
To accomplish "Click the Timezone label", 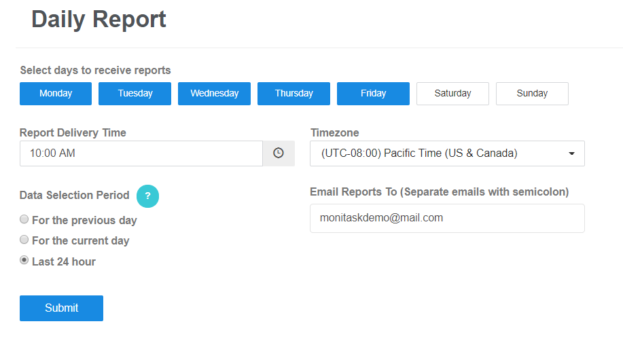I will click(x=334, y=132).
